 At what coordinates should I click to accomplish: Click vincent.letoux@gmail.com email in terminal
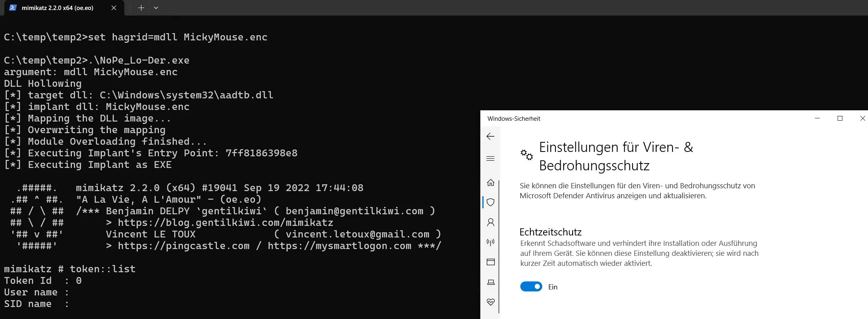(357, 234)
